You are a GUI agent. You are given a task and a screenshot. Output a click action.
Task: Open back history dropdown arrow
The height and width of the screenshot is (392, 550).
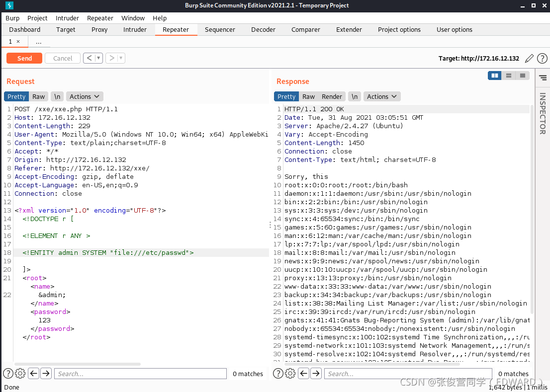98,58
